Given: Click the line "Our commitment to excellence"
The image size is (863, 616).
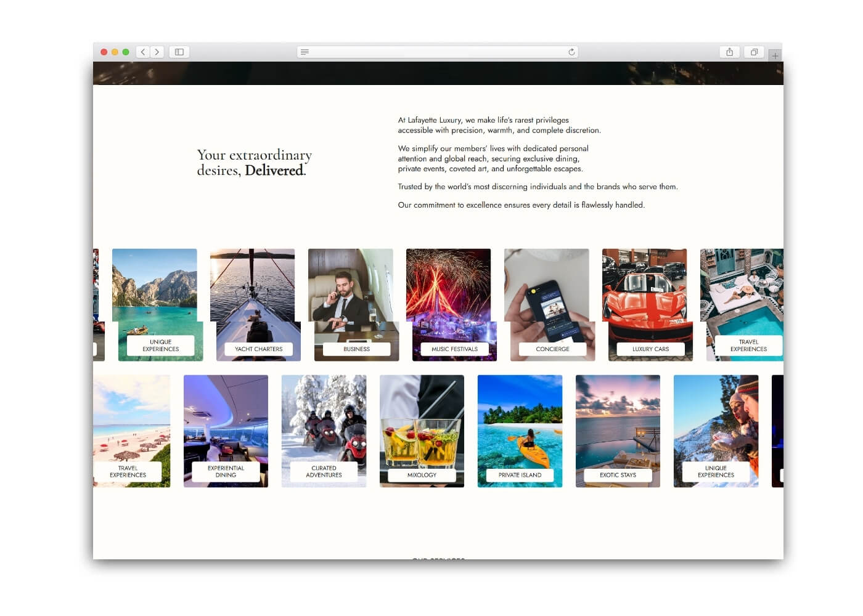Looking at the screenshot, I should (x=521, y=205).
